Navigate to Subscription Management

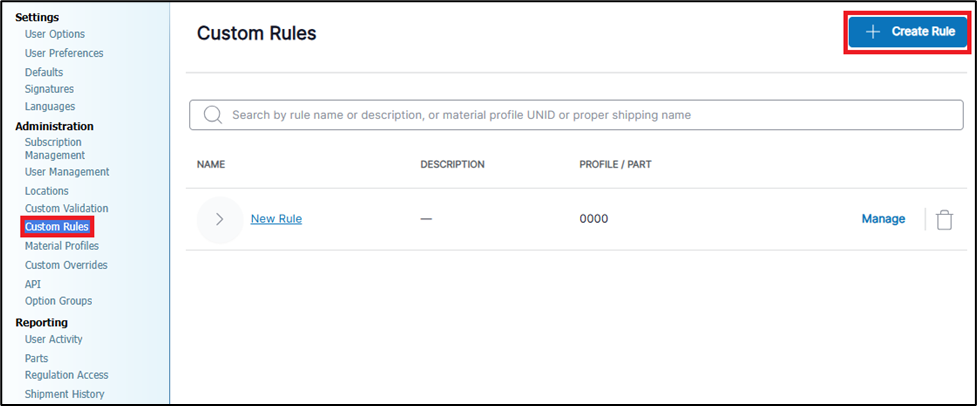pyautogui.click(x=55, y=149)
